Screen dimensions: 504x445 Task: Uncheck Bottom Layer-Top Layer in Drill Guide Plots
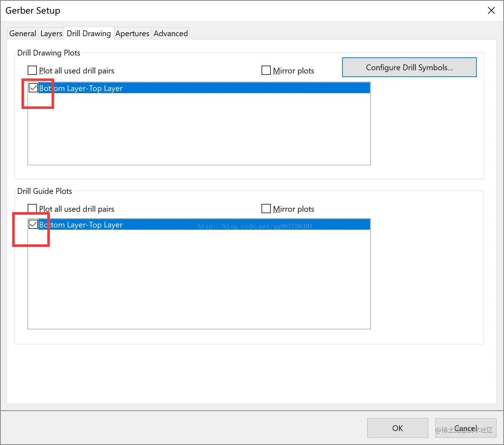click(x=33, y=224)
